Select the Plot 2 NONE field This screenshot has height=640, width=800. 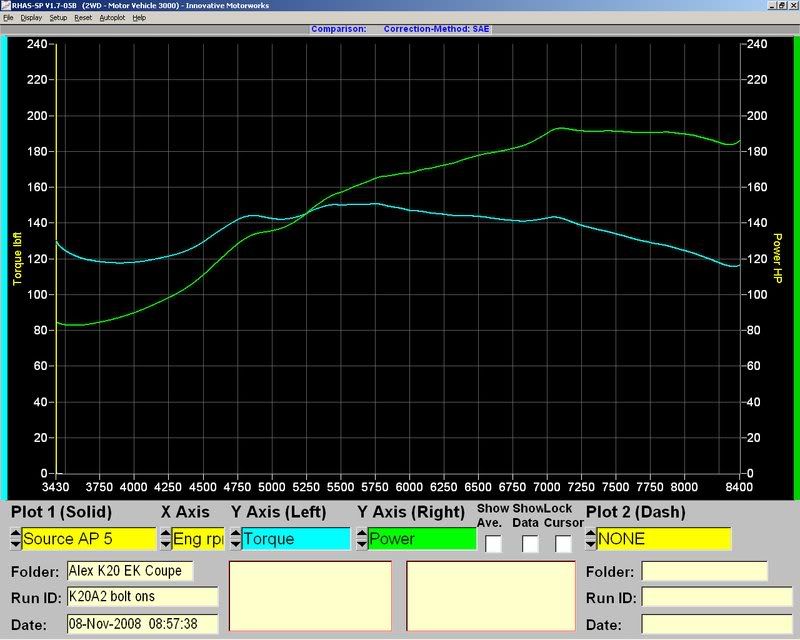tap(664, 539)
